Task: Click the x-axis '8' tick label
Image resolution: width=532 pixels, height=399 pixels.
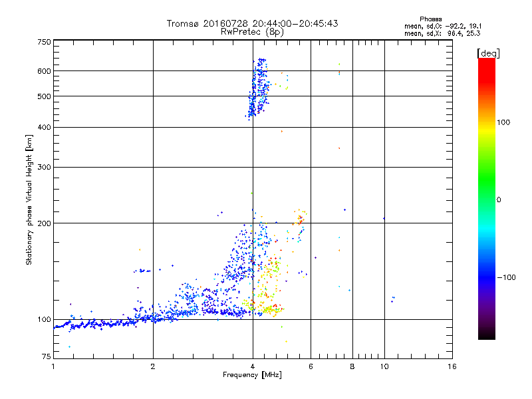Action: tap(352, 366)
